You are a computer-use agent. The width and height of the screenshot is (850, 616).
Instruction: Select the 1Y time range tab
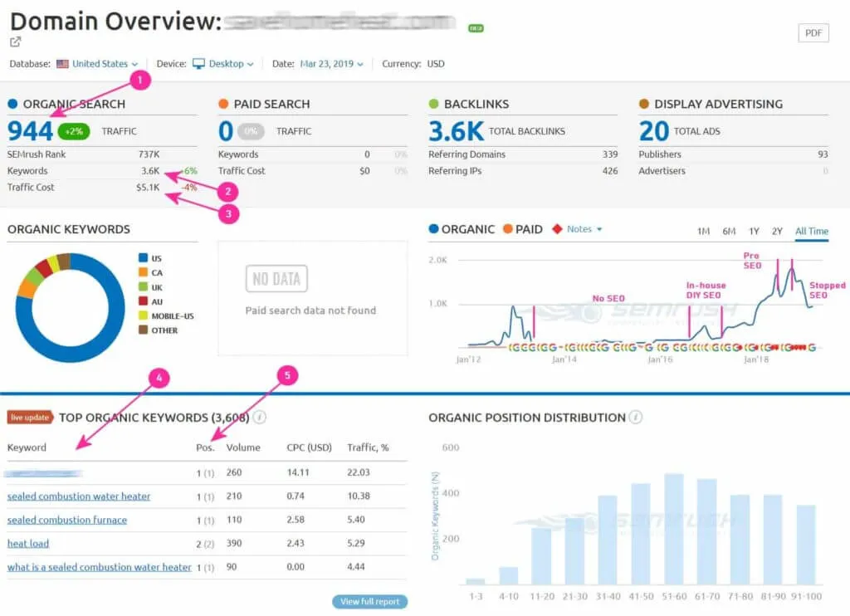click(754, 231)
